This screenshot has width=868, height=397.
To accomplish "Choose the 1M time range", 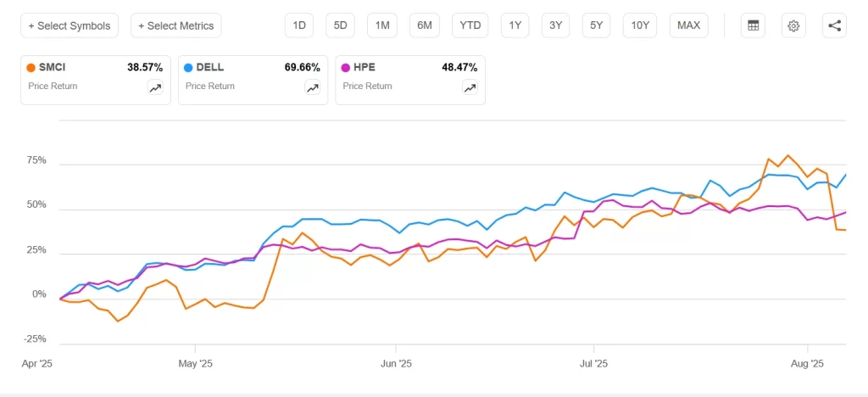I will pos(382,25).
